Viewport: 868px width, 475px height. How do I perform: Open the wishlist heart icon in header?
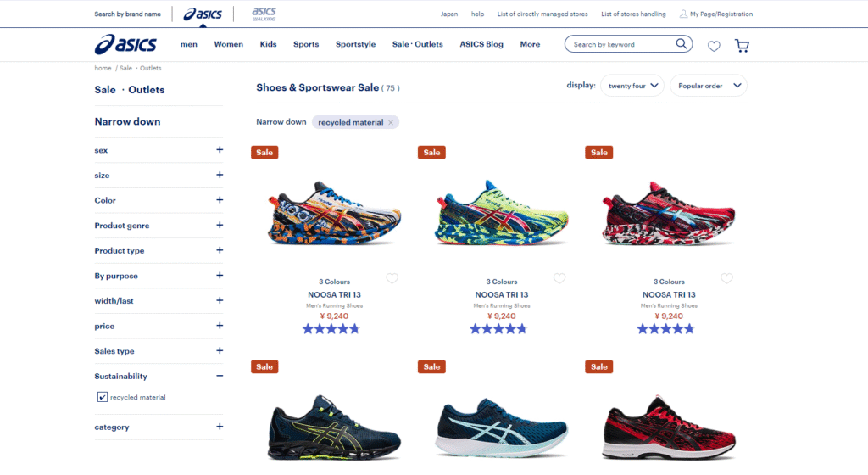pos(714,46)
